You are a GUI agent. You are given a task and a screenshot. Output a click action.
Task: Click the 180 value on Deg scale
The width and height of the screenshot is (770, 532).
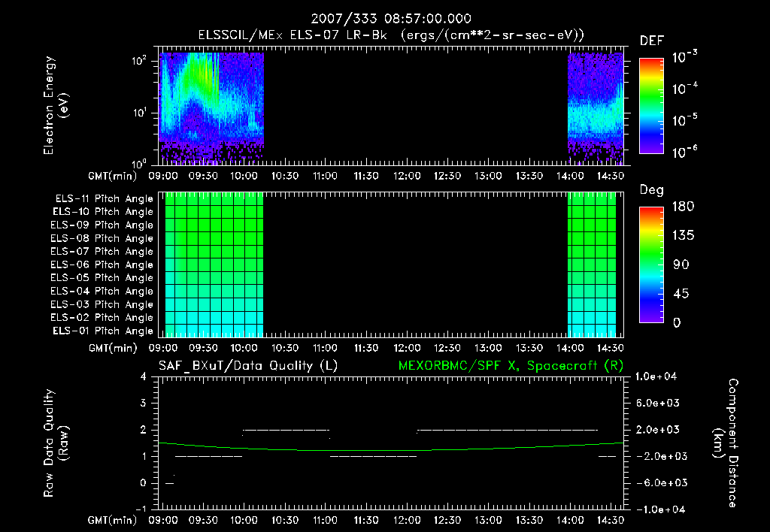[x=684, y=207]
